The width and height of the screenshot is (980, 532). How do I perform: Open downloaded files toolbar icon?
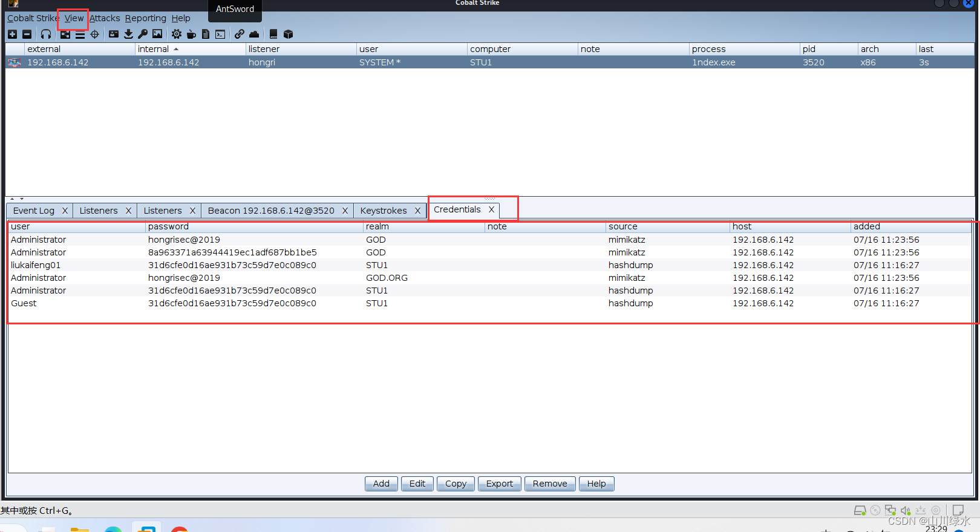128,34
